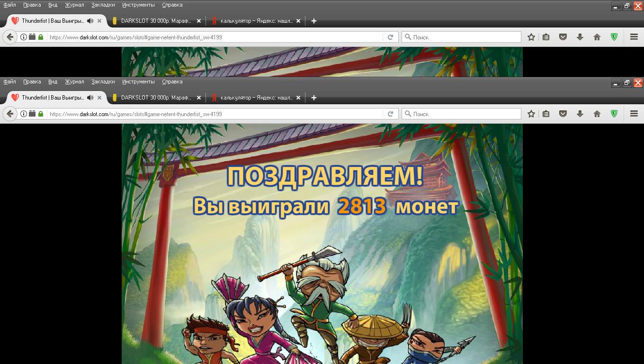Close калькулятор tab in background window
644x364 pixels.
(298, 21)
